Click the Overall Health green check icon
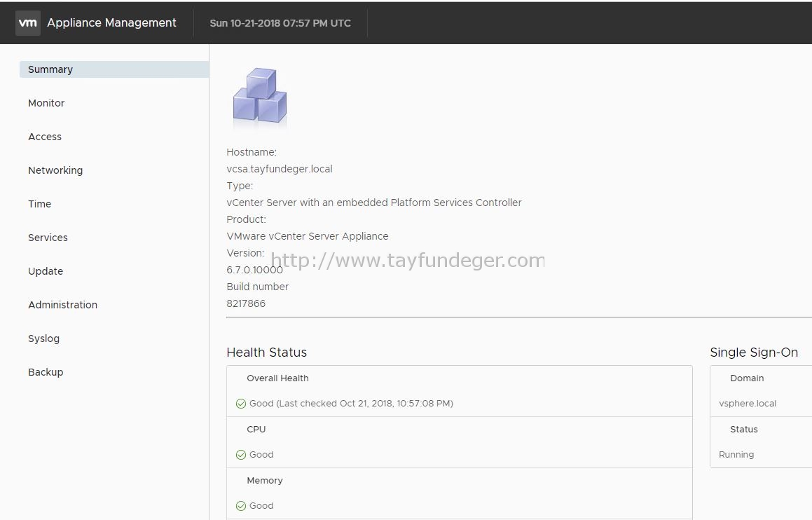The width and height of the screenshot is (812, 520). tap(241, 404)
